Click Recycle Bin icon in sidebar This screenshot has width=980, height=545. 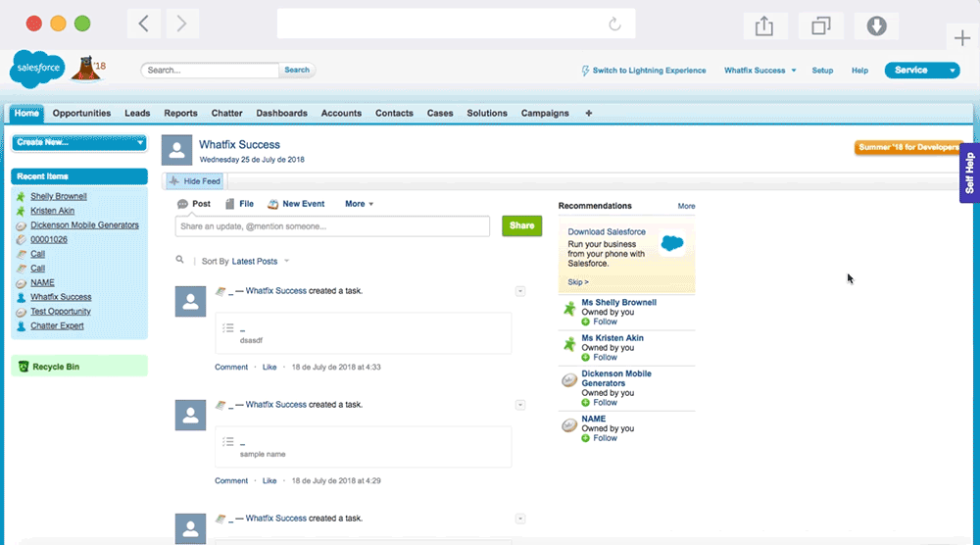coord(24,367)
